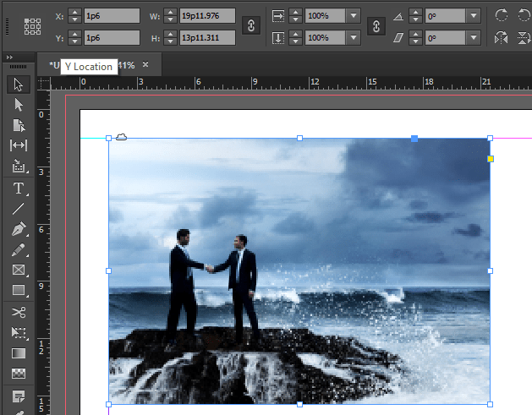
Task: Select the Scissors tool
Action: 19,312
